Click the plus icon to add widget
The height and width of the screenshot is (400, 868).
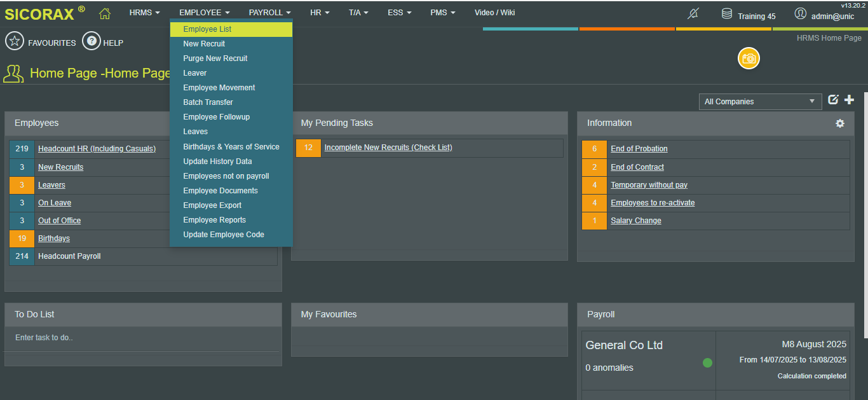[849, 100]
